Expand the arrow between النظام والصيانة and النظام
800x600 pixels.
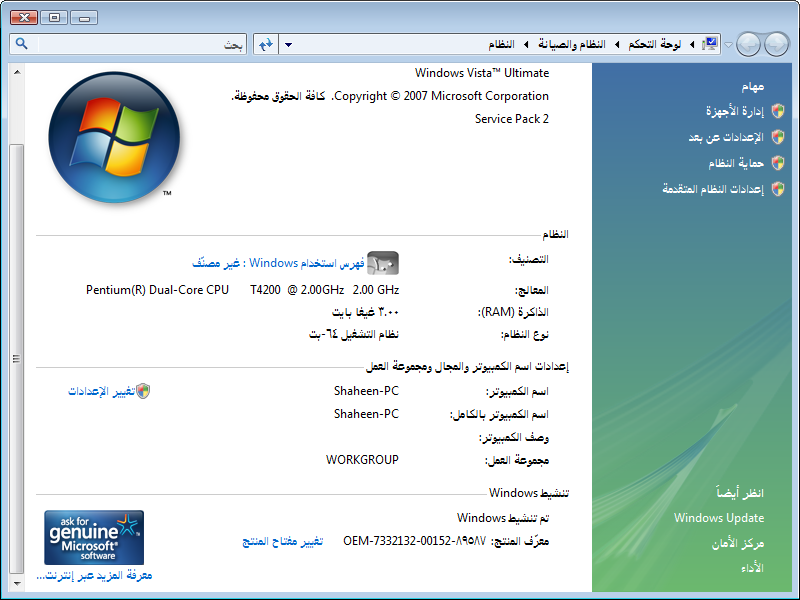coord(526,44)
